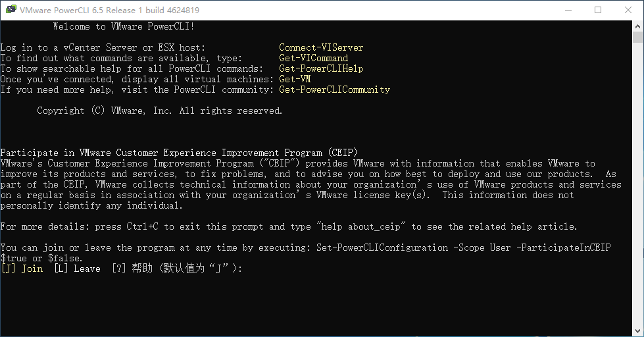This screenshot has width=644, height=337.
Task: Click the 'Connect-VIServer' command text
Action: coord(321,47)
